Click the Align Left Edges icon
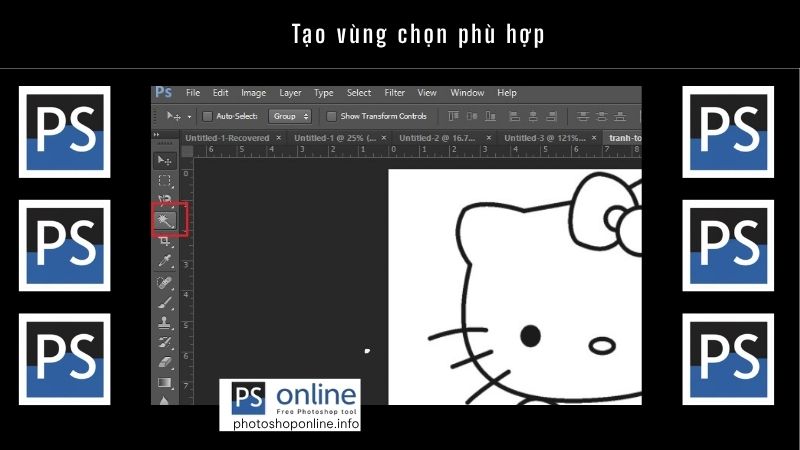The height and width of the screenshot is (450, 800). pos(514,116)
